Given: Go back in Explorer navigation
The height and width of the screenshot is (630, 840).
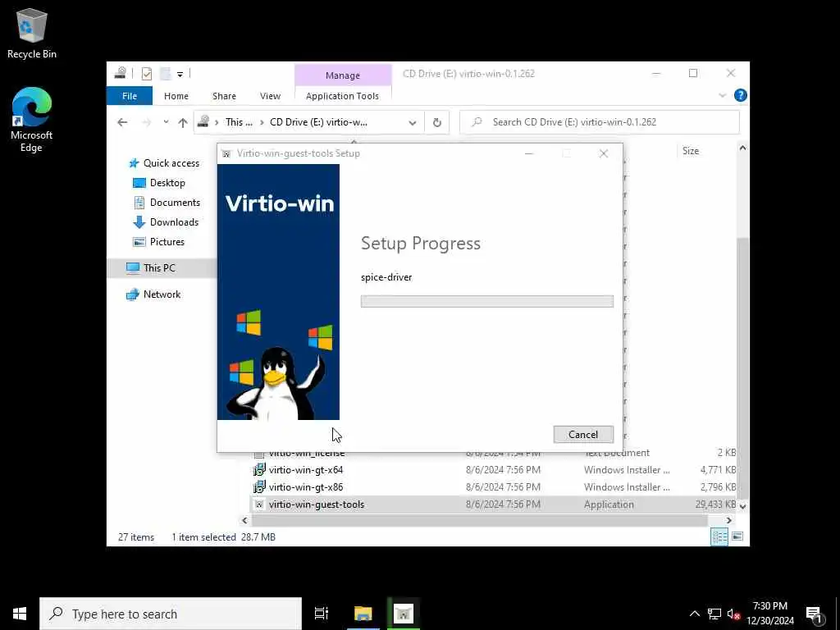Looking at the screenshot, I should pyautogui.click(x=123, y=122).
